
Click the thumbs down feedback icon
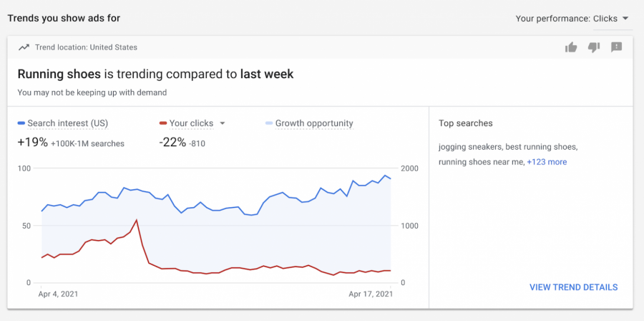(x=593, y=47)
